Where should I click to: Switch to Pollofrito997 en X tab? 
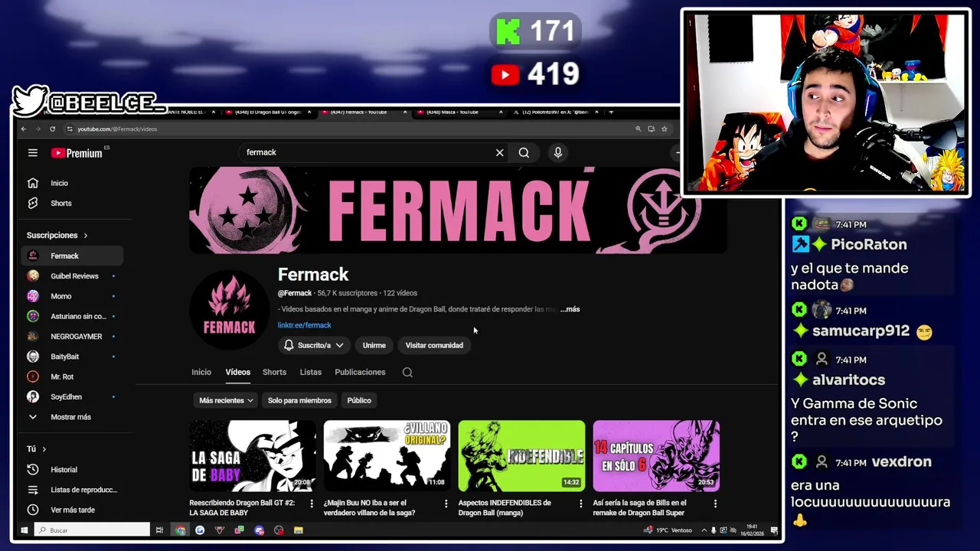[555, 112]
